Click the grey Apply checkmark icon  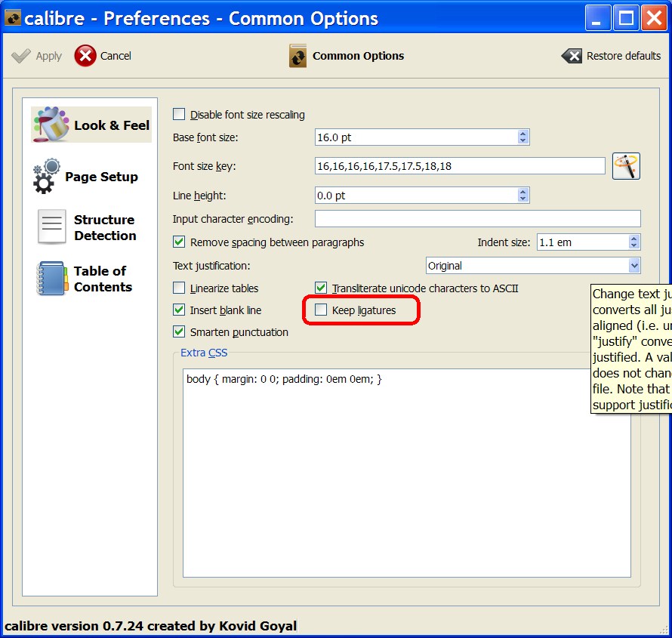[x=21, y=56]
